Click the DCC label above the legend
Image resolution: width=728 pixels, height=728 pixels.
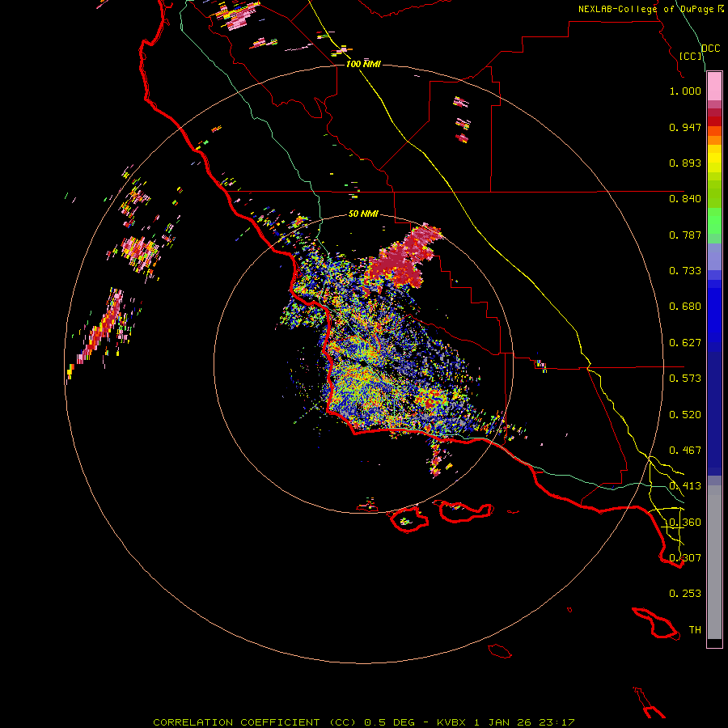click(711, 49)
